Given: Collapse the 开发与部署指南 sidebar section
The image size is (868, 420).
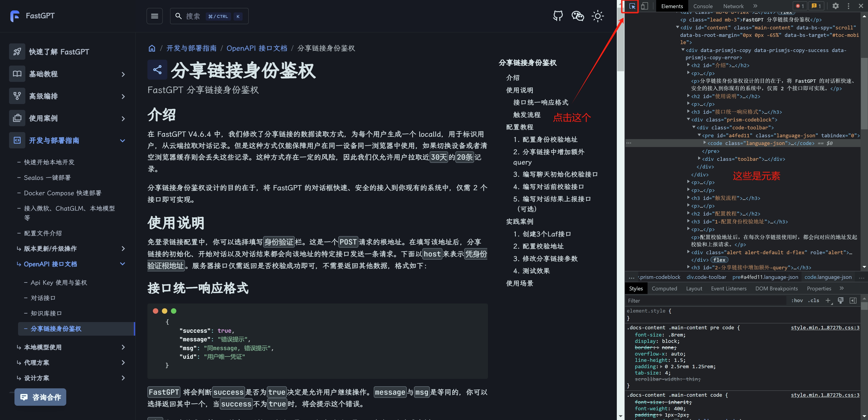Looking at the screenshot, I should pos(123,140).
